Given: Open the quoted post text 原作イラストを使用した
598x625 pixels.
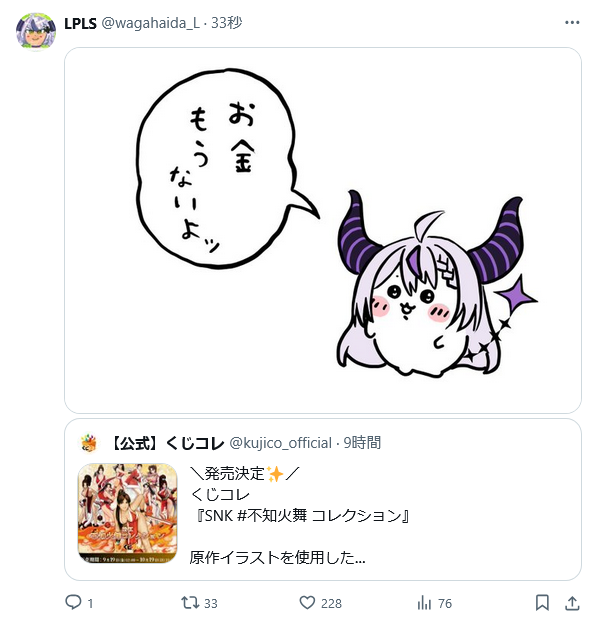Looking at the screenshot, I should click(x=277, y=557).
